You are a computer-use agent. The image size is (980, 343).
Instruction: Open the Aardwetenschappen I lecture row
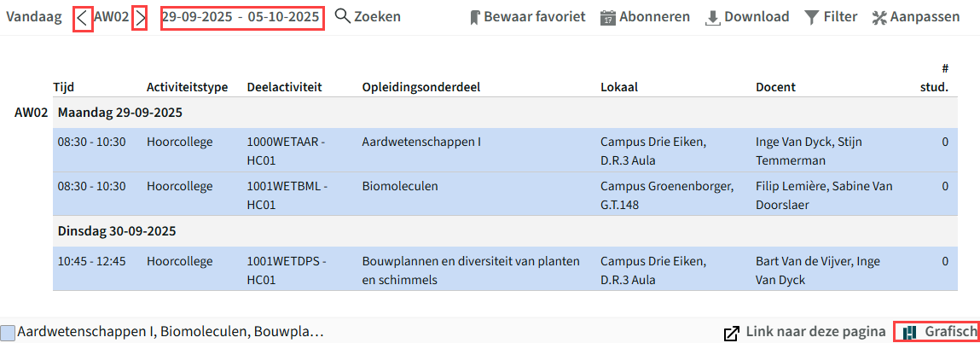505,150
